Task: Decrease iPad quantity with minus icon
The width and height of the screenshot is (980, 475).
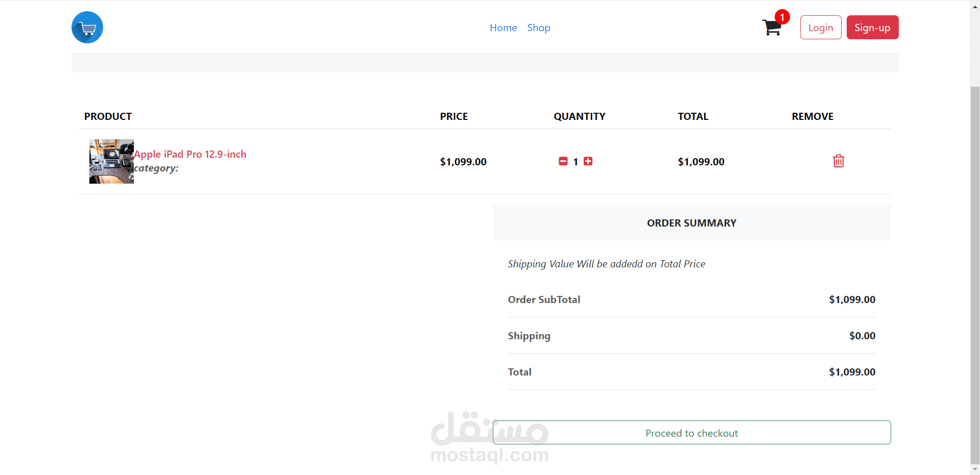Action: point(563,161)
